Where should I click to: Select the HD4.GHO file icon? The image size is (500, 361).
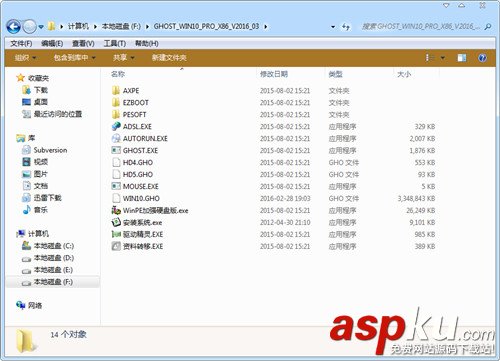click(116, 162)
